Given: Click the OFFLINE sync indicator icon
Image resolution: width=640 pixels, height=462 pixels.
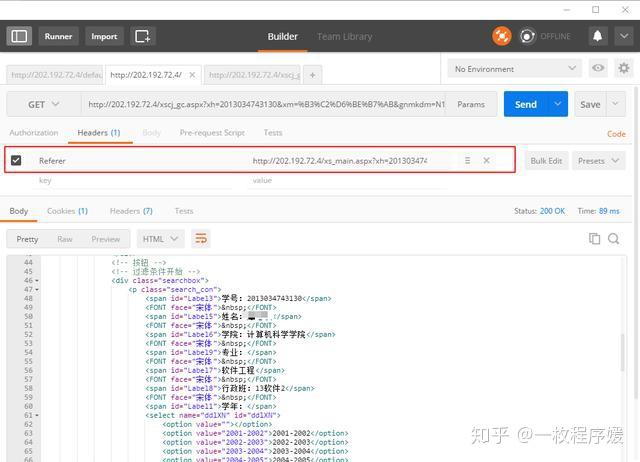Looking at the screenshot, I should (527, 36).
